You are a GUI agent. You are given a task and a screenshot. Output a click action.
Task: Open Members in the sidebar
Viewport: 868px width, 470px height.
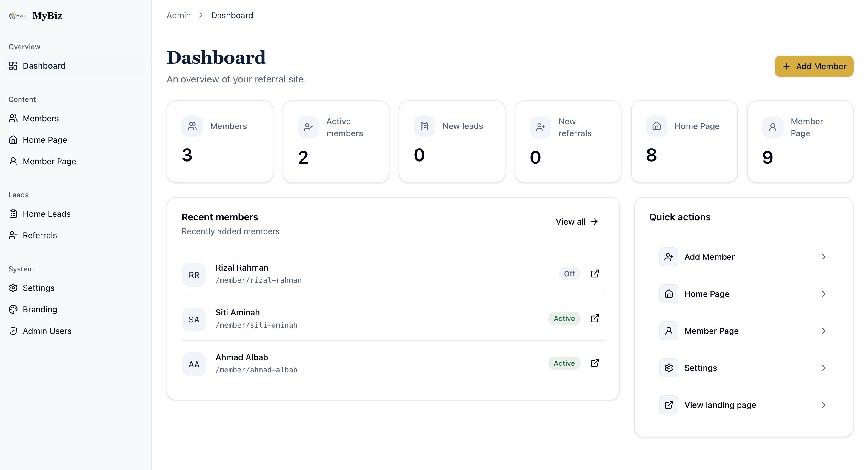pyautogui.click(x=76, y=118)
